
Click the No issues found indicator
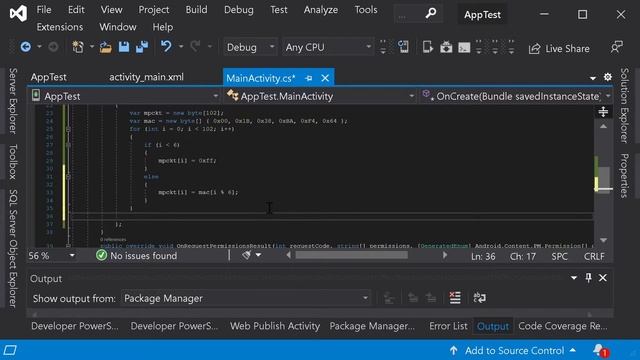coord(137,256)
